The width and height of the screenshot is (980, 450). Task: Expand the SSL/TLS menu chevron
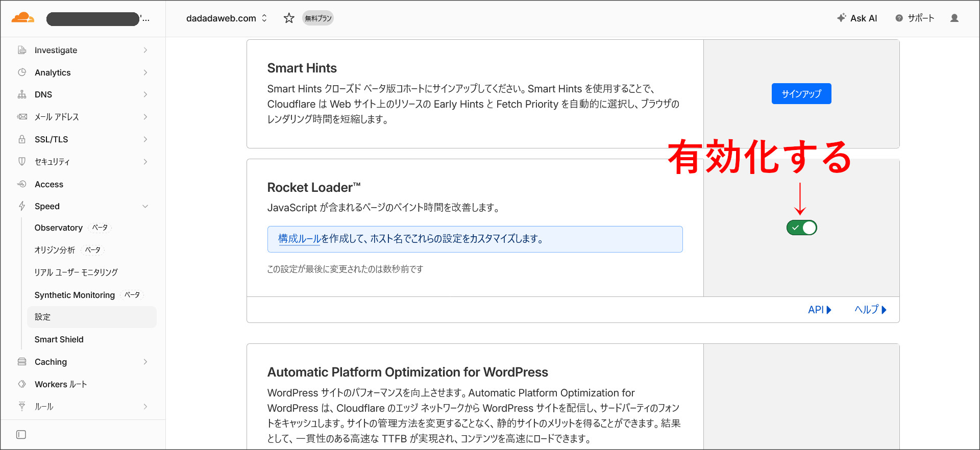[x=145, y=139]
